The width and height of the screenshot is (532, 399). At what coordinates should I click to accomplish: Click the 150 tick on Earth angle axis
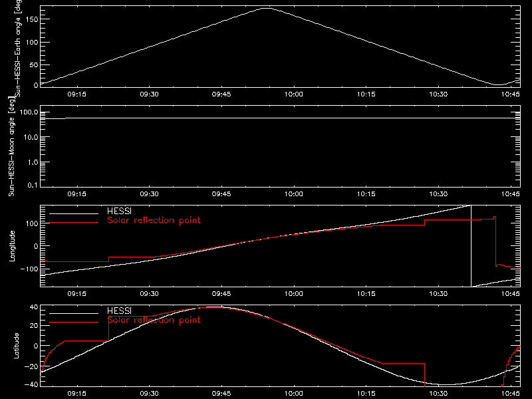(31, 19)
